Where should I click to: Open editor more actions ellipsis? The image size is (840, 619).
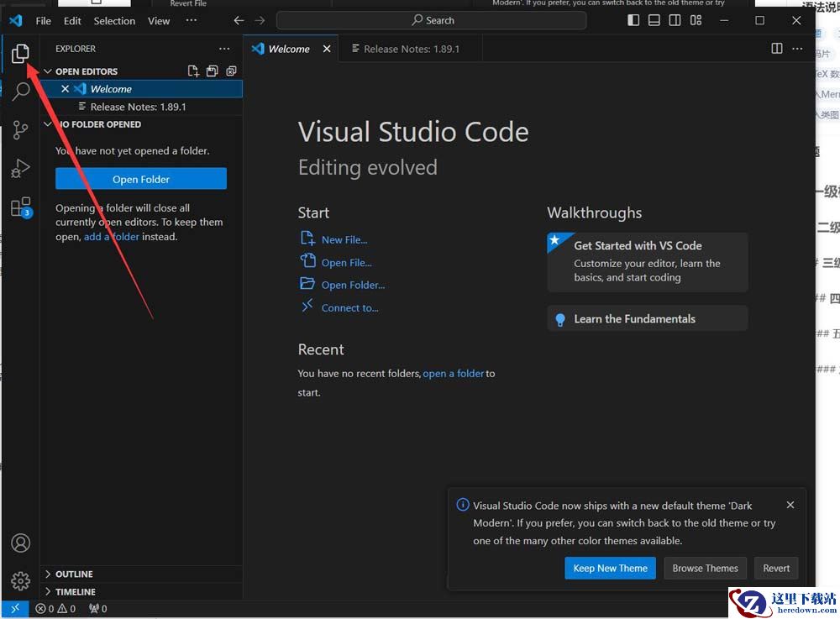point(797,49)
